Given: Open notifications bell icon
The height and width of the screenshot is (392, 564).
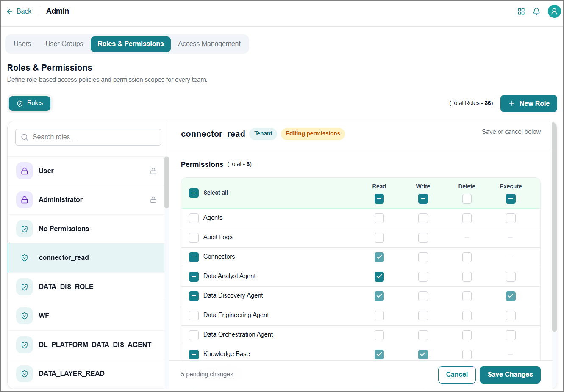Looking at the screenshot, I should click(536, 11).
